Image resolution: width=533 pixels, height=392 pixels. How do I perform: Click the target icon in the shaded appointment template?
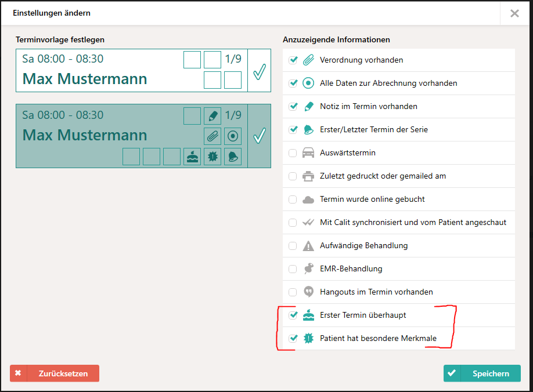click(233, 136)
